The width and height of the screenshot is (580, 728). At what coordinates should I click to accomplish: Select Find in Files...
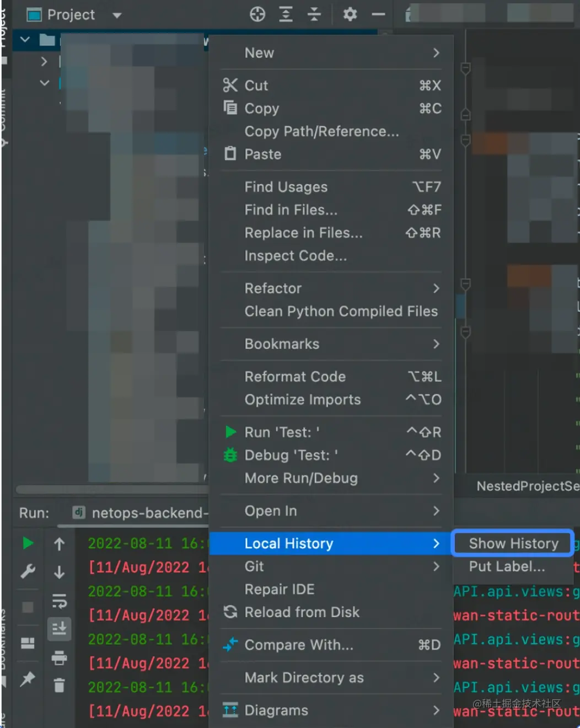click(331, 210)
